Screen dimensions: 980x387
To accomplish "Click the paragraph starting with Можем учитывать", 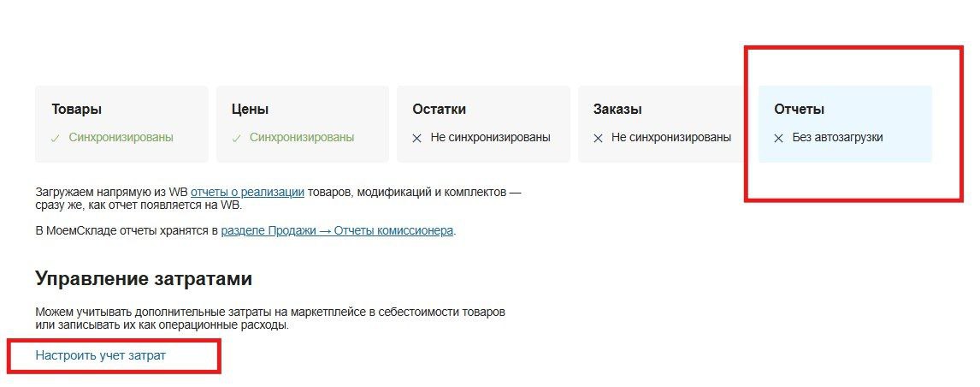I will (270, 319).
